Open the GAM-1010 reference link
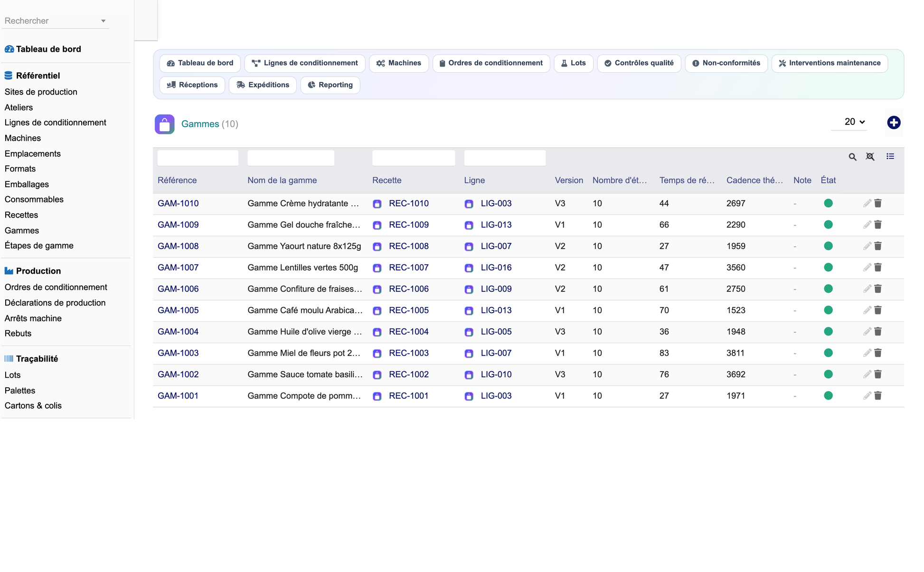The image size is (924, 572). (178, 203)
